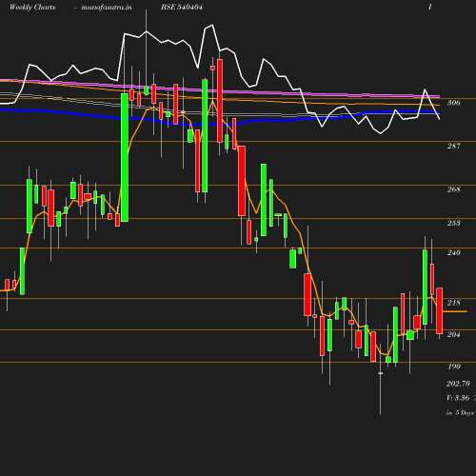Click the last red candle near 218

point(440,310)
